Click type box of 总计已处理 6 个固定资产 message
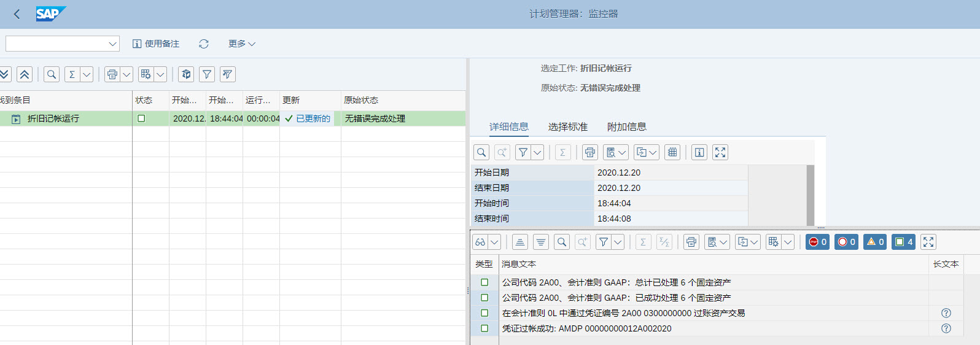The image size is (980, 345). [x=484, y=282]
